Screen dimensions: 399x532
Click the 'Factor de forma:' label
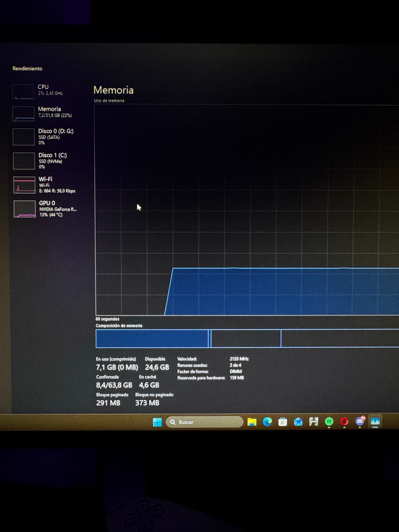point(193,372)
